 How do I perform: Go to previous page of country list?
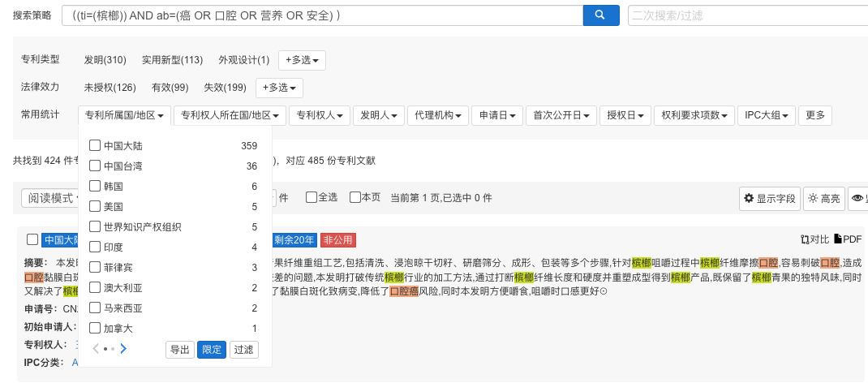[x=96, y=349]
